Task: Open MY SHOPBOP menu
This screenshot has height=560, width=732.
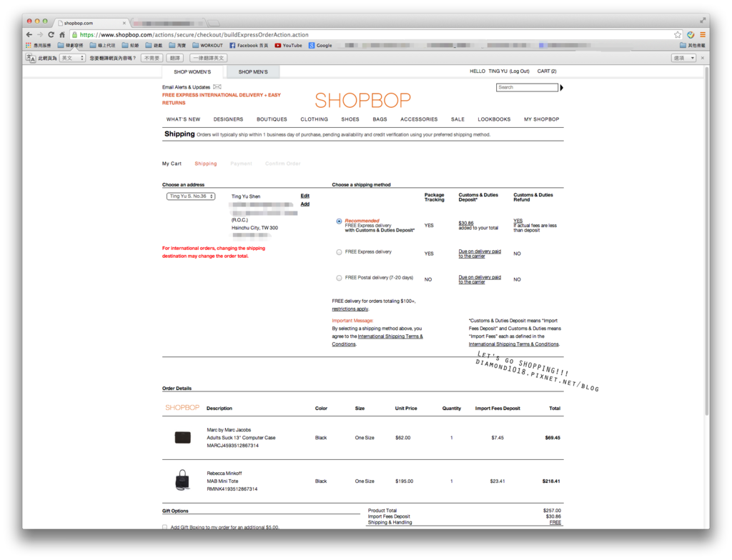Action: tap(542, 119)
